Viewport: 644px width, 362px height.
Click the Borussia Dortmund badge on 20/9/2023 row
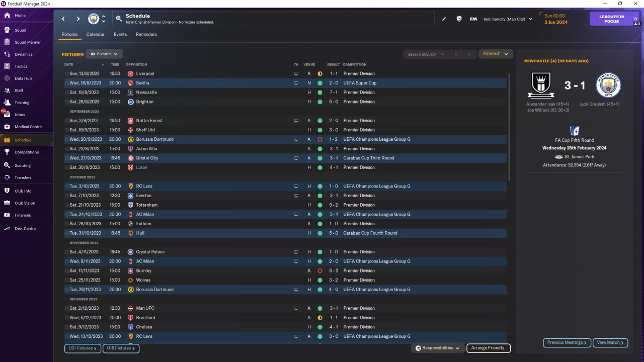130,139
